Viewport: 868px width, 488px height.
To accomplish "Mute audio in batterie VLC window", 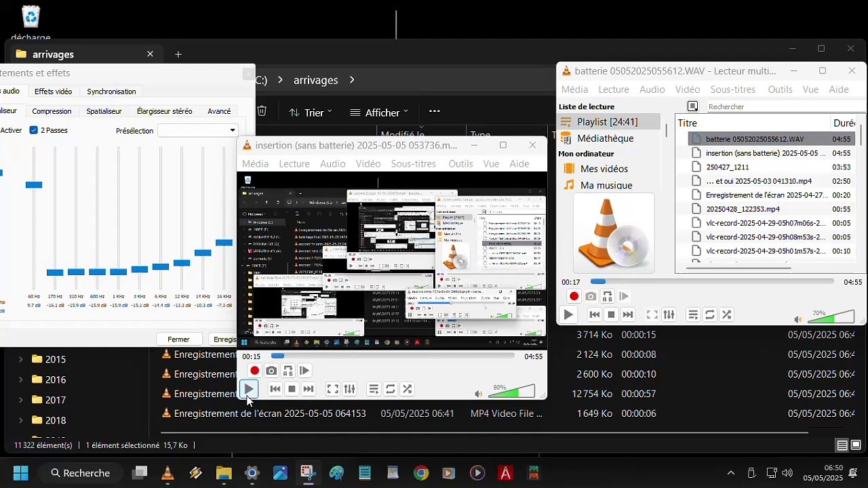I will 797,319.
